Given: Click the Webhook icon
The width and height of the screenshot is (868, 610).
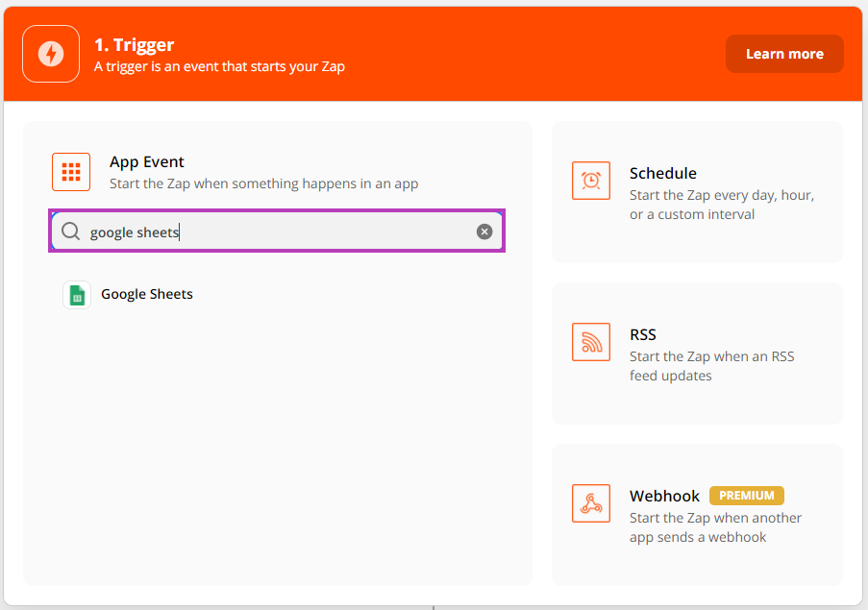Looking at the screenshot, I should 591,503.
